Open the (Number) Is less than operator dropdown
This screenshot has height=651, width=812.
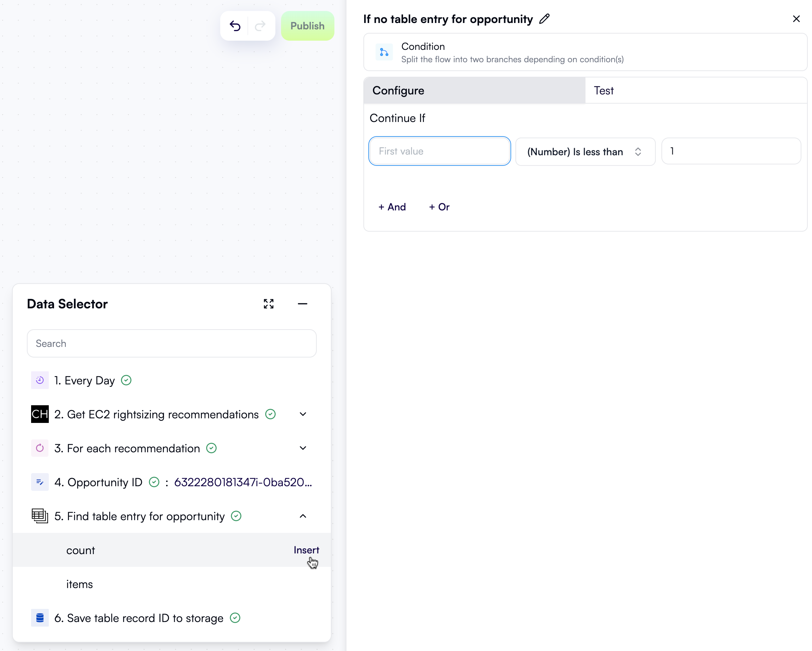point(585,151)
